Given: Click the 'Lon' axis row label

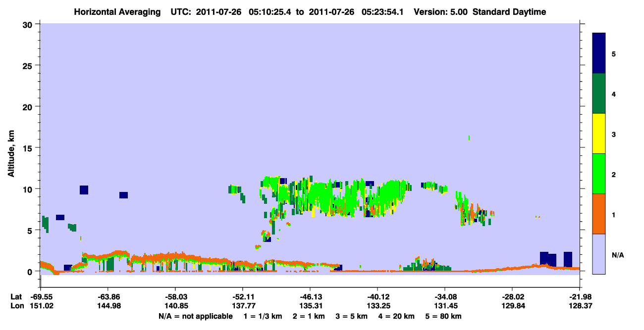Looking at the screenshot, I should pos(16,306).
